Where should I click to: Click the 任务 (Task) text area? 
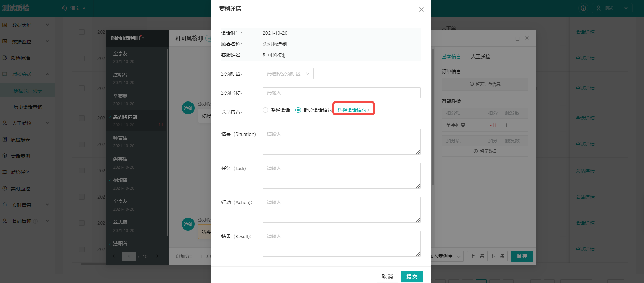click(x=341, y=176)
